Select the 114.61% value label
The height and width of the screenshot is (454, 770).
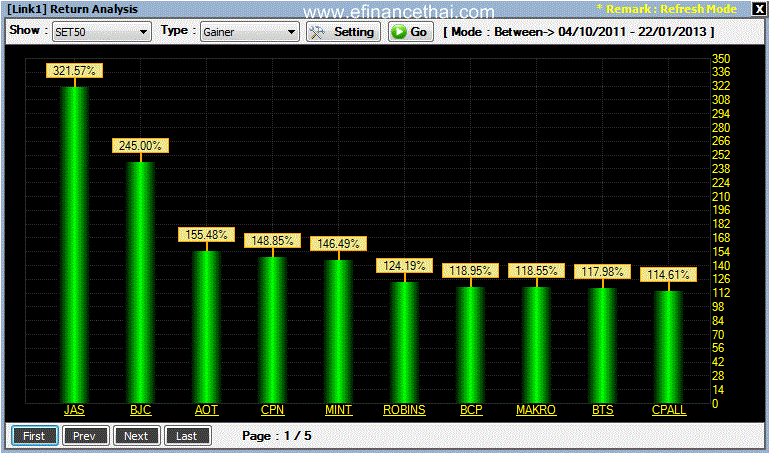[x=668, y=275]
